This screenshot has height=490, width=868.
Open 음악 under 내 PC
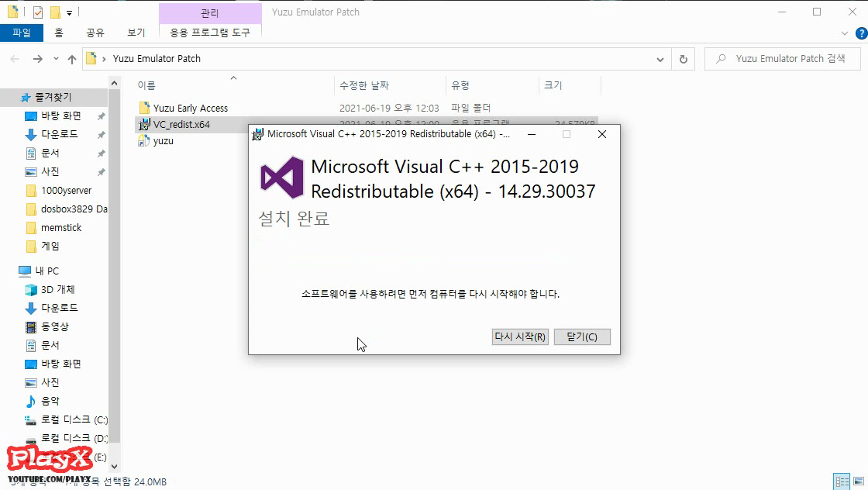[50, 401]
